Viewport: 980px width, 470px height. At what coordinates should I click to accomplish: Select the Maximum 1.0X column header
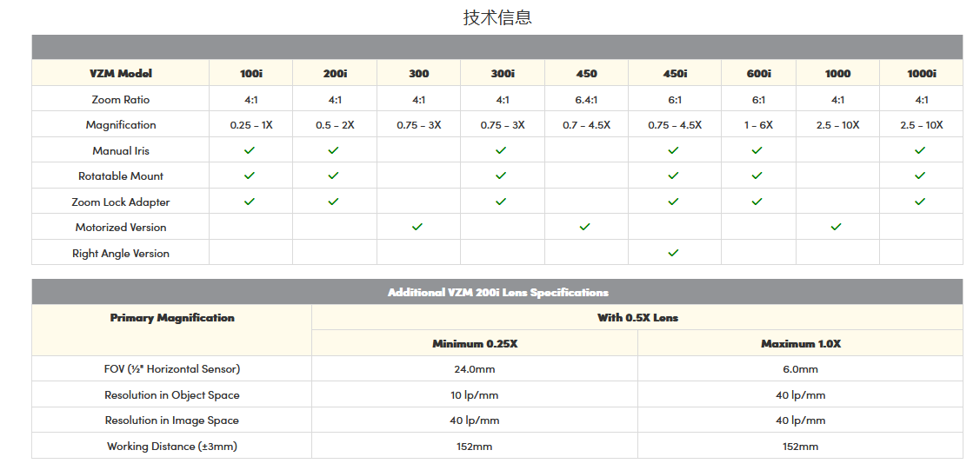click(x=800, y=344)
